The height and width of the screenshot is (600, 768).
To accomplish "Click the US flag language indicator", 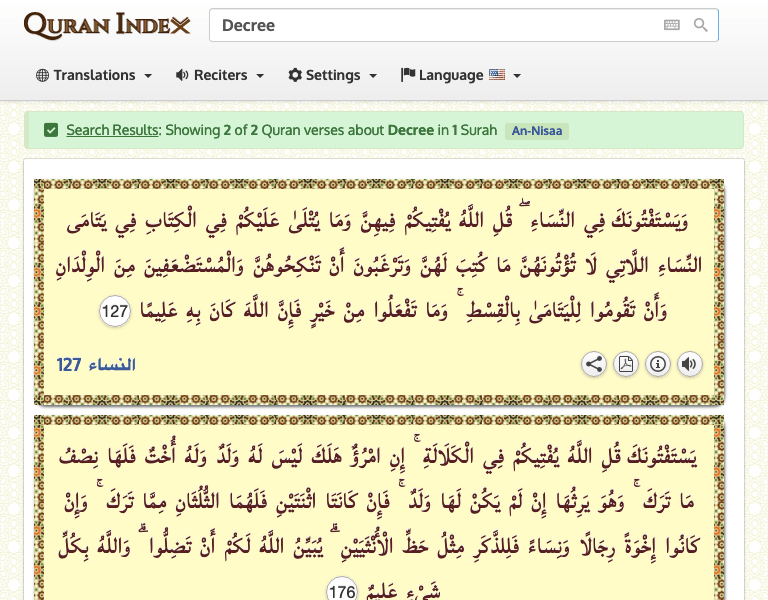I will pos(497,74).
